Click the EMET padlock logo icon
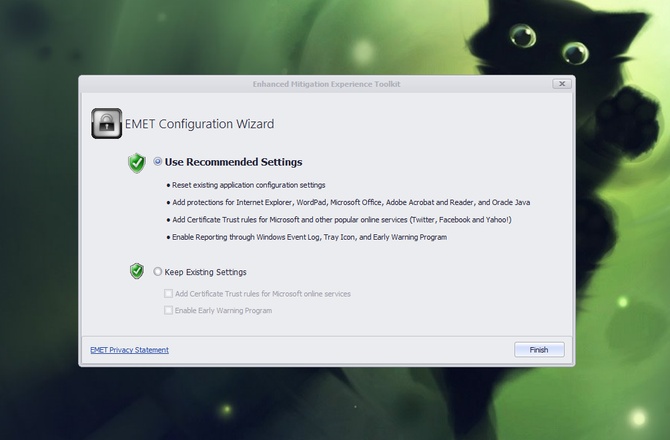 (x=106, y=124)
